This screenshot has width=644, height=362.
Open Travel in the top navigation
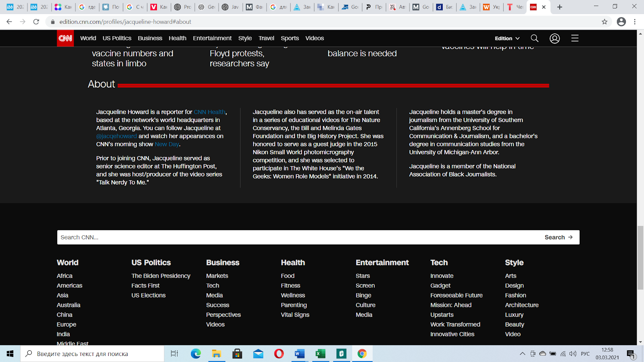tap(266, 38)
